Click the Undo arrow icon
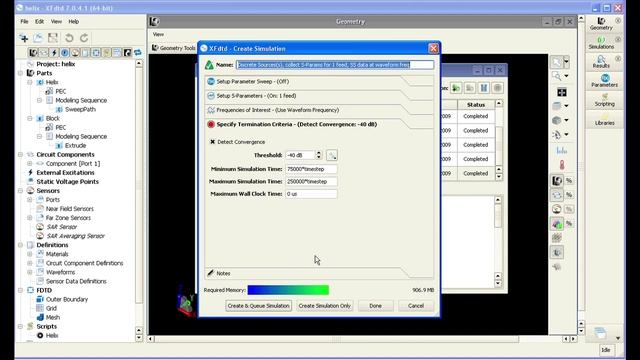 point(69,38)
